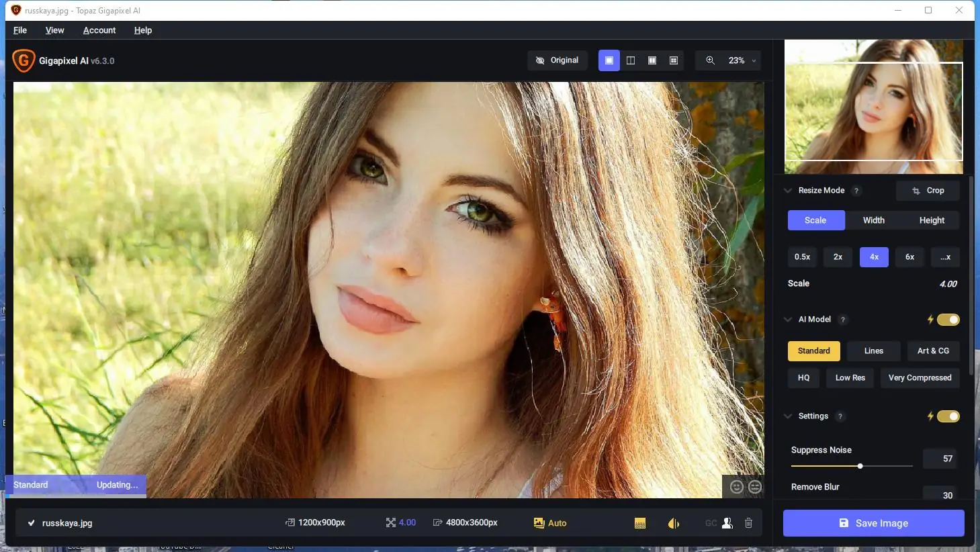Click the right panel vertical scrollbar
Screen dimensions: 980x552
pos(971,275)
